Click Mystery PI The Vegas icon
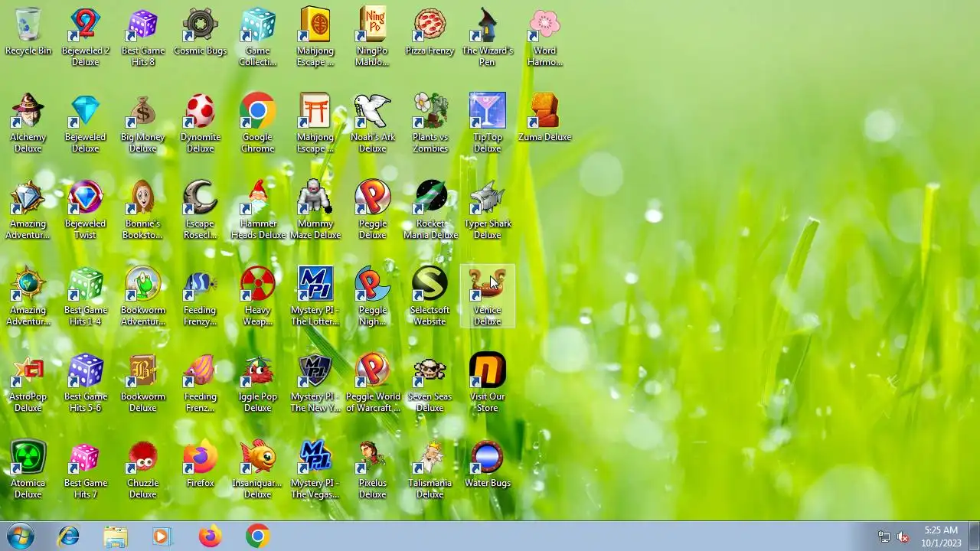The width and height of the screenshot is (980, 551). pyautogui.click(x=315, y=457)
